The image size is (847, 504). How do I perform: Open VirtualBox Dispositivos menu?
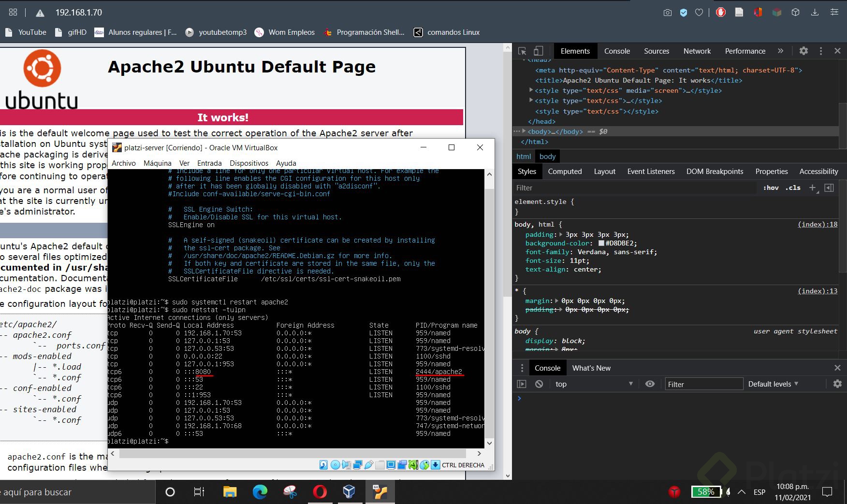tap(249, 163)
